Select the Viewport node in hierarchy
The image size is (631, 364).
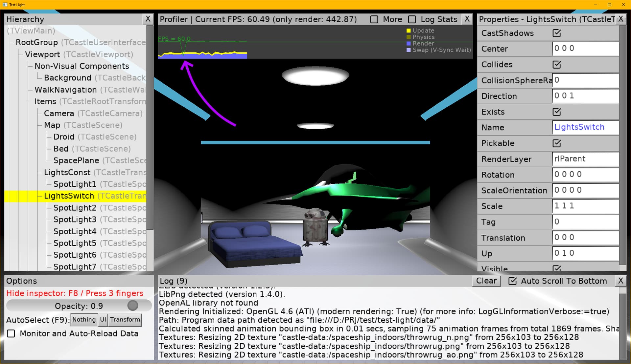pos(43,54)
